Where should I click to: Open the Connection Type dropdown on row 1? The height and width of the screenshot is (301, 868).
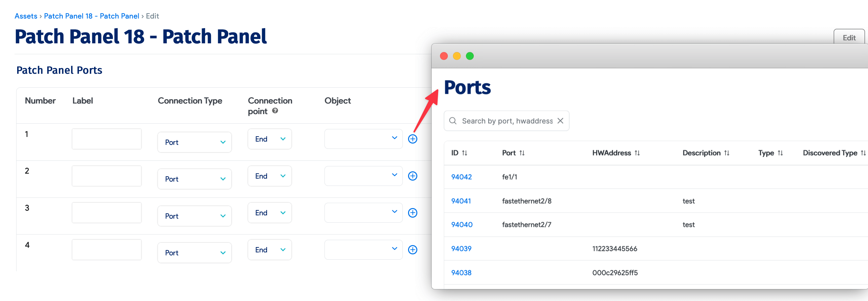pos(194,142)
